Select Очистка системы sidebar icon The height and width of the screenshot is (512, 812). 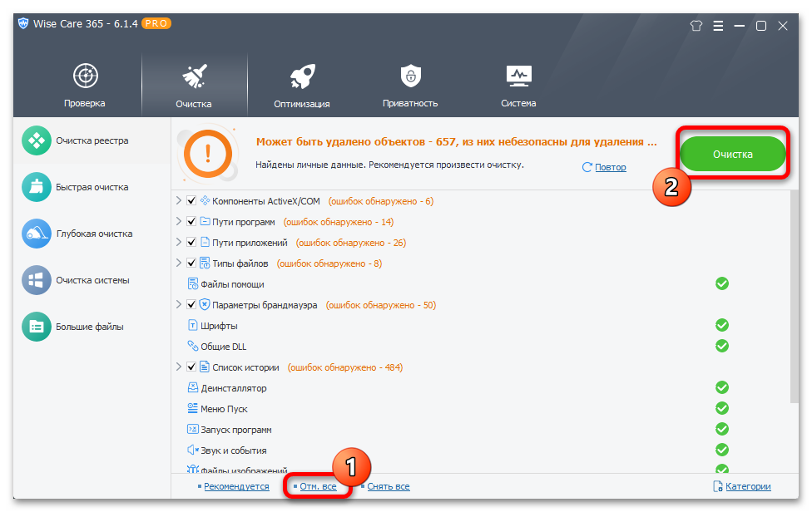click(x=37, y=280)
